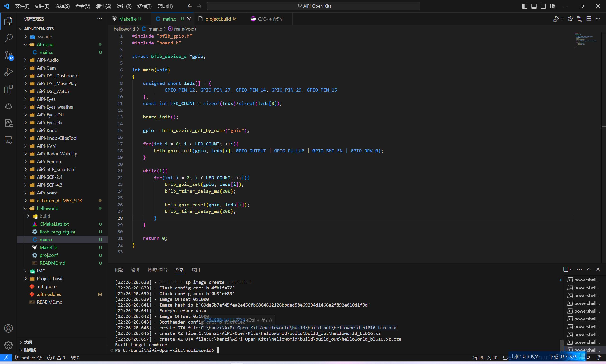This screenshot has width=606, height=364.
Task: Click the main(void) breadcrumb item
Action: coord(182,29)
